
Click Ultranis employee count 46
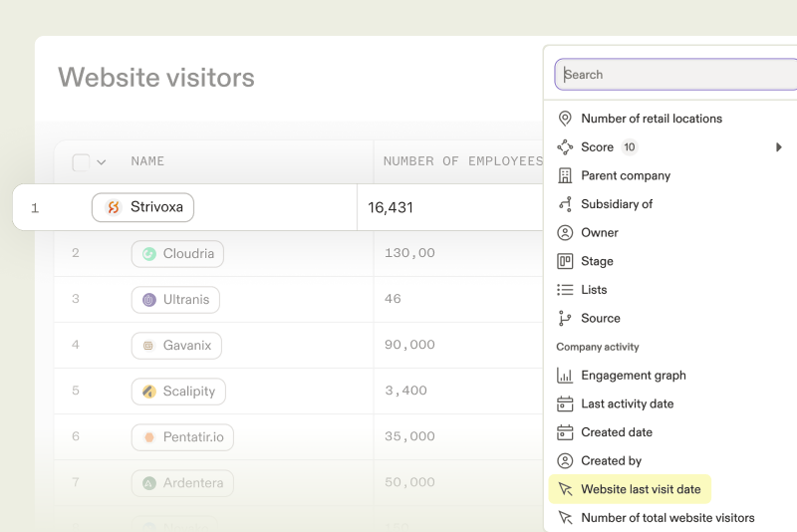[x=393, y=299]
